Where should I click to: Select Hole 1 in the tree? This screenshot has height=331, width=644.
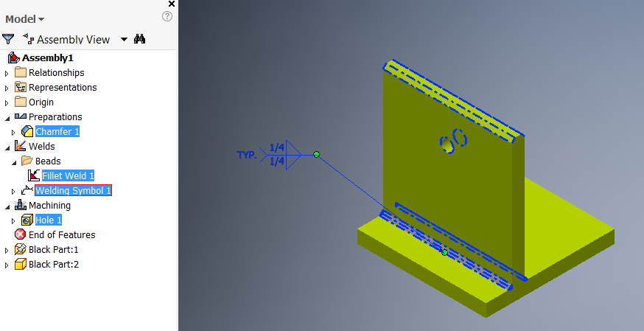[49, 220]
